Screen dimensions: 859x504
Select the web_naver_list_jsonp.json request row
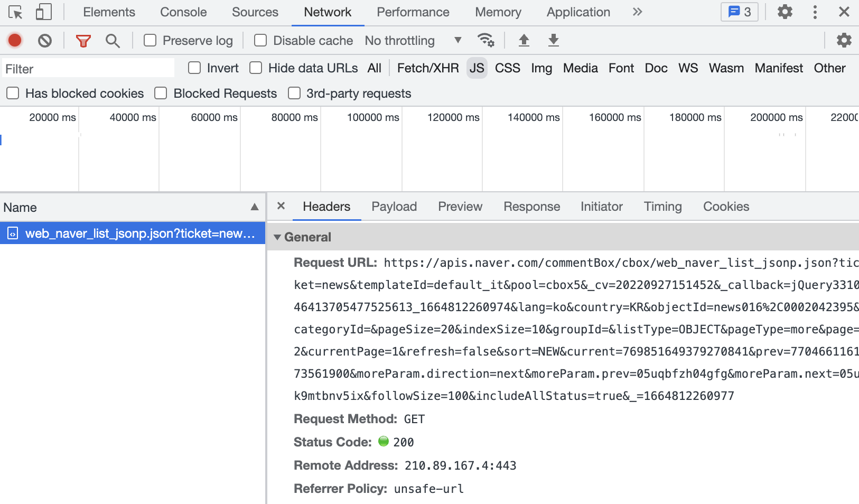click(132, 233)
